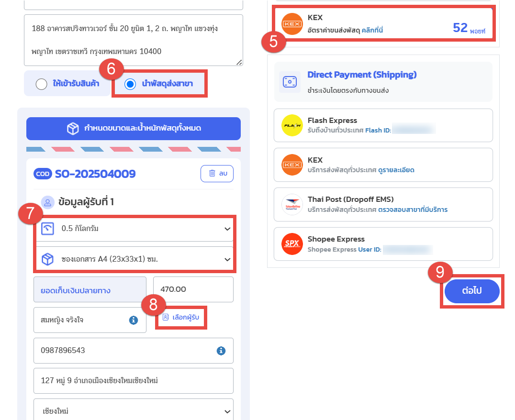
Task: Select the นำพัสดุส่งสาขา radio button
Action: (x=130, y=84)
